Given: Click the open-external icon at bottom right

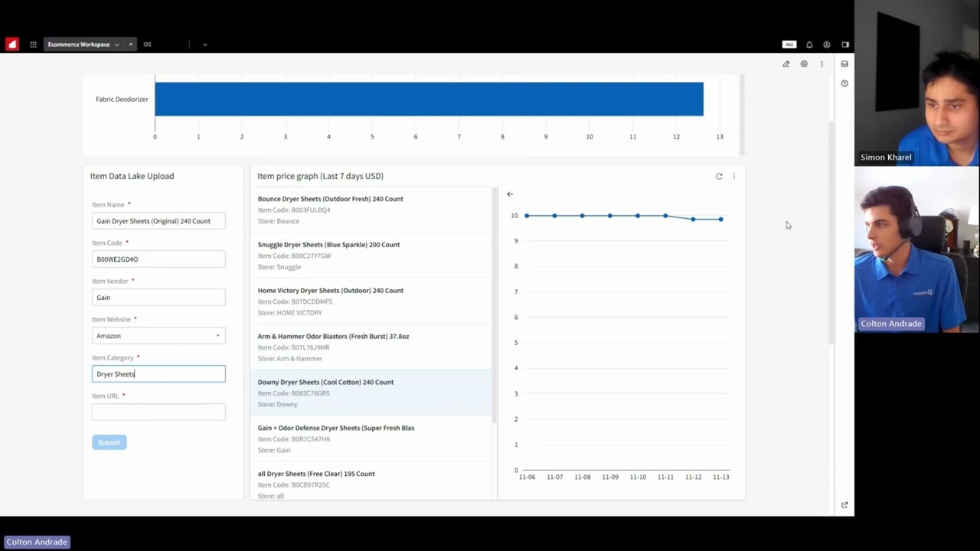Looking at the screenshot, I should 844,505.
